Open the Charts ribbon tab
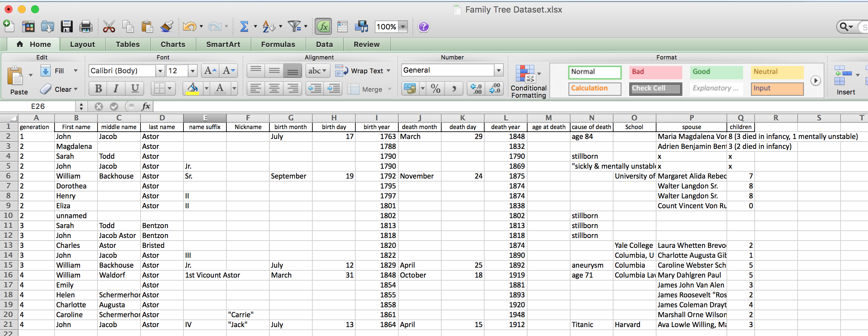 click(x=173, y=45)
